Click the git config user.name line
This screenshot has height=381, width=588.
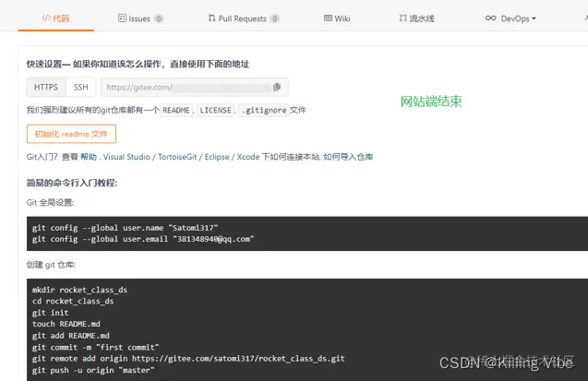pos(125,228)
